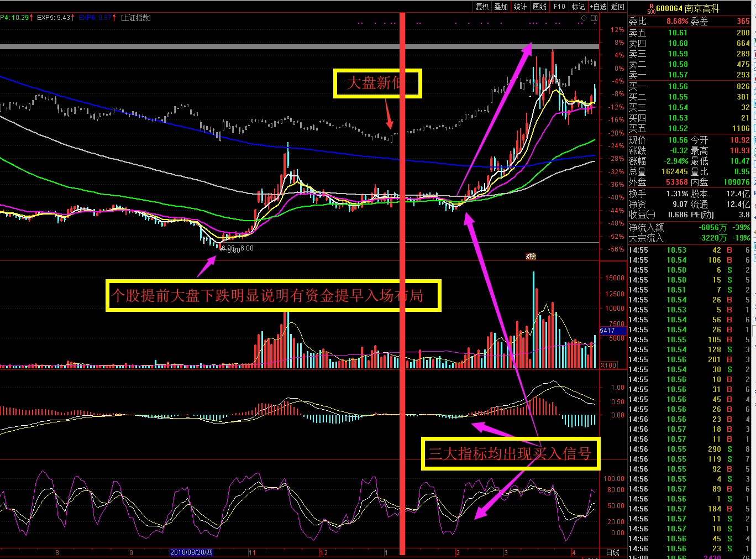Click the 卖五 10.61 order row

pyautogui.click(x=689, y=33)
